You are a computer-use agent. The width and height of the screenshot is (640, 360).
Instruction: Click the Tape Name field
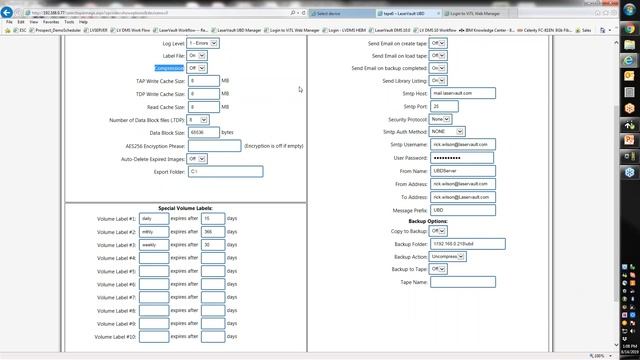click(463, 282)
